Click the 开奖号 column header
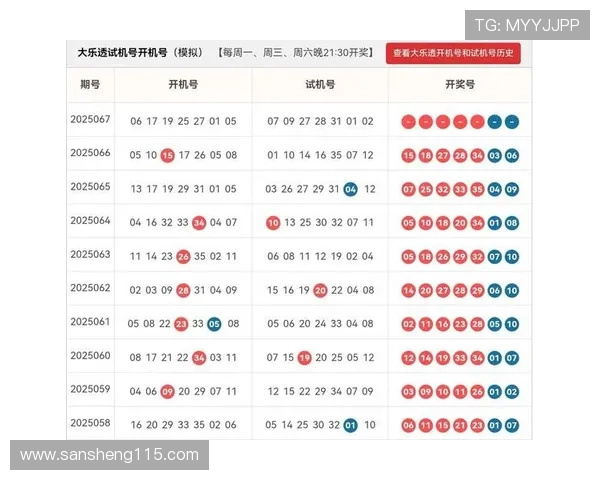 click(460, 85)
